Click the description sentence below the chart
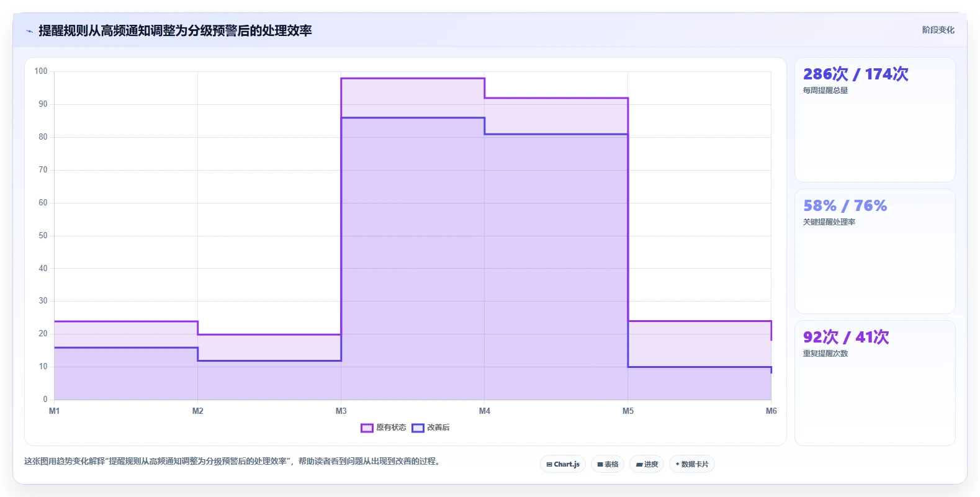The image size is (980, 497). click(233, 461)
